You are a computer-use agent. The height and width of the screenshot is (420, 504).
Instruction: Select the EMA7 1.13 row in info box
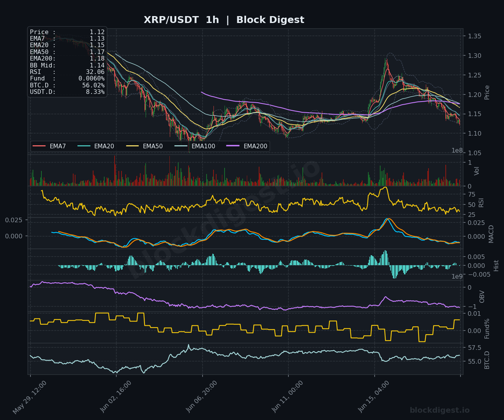tap(67, 39)
